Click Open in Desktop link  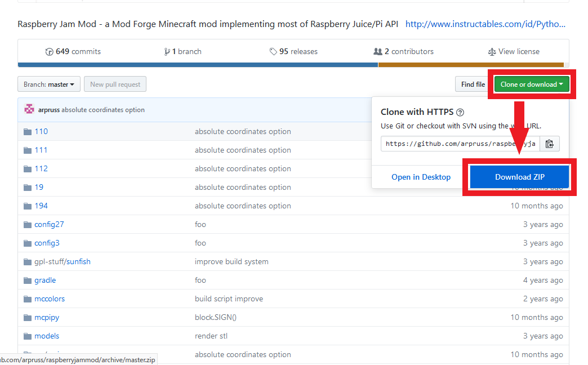tap(421, 177)
